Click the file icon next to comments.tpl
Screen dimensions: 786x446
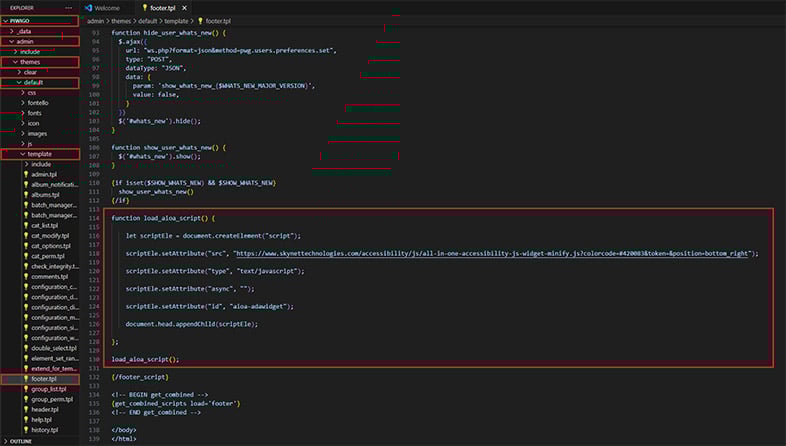click(x=27, y=276)
